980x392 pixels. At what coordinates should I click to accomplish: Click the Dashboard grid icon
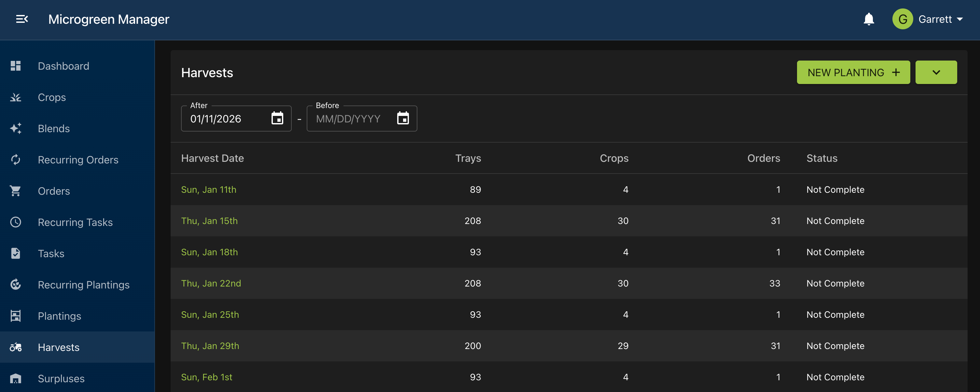tap(16, 66)
